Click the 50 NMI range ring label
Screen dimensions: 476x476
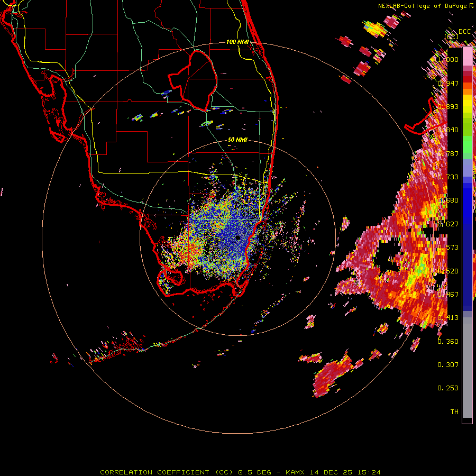point(237,140)
